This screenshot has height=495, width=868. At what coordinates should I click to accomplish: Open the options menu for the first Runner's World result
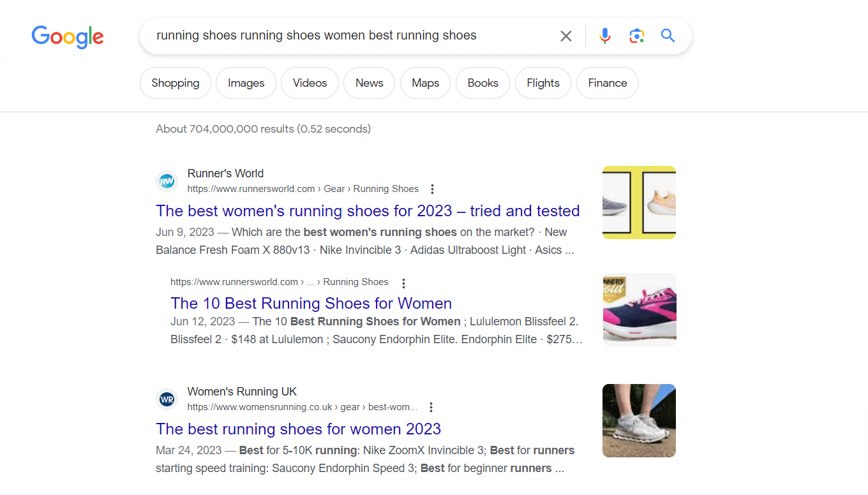[432, 189]
